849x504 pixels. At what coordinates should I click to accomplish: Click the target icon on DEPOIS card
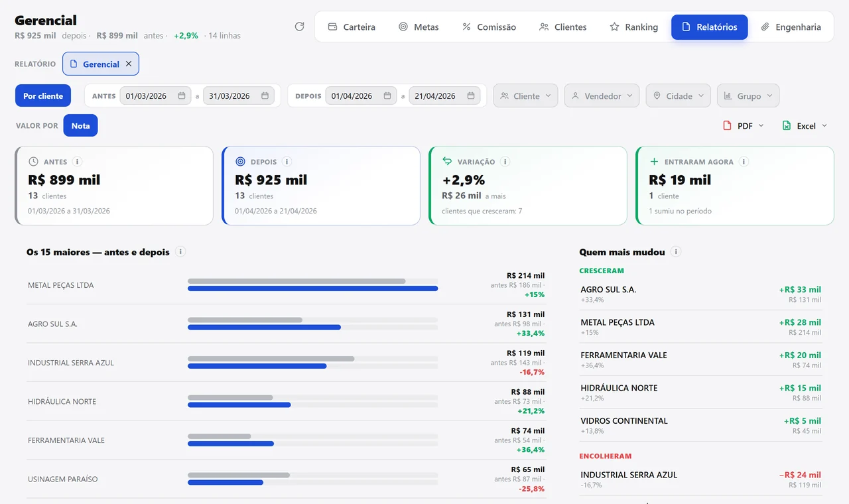240,161
